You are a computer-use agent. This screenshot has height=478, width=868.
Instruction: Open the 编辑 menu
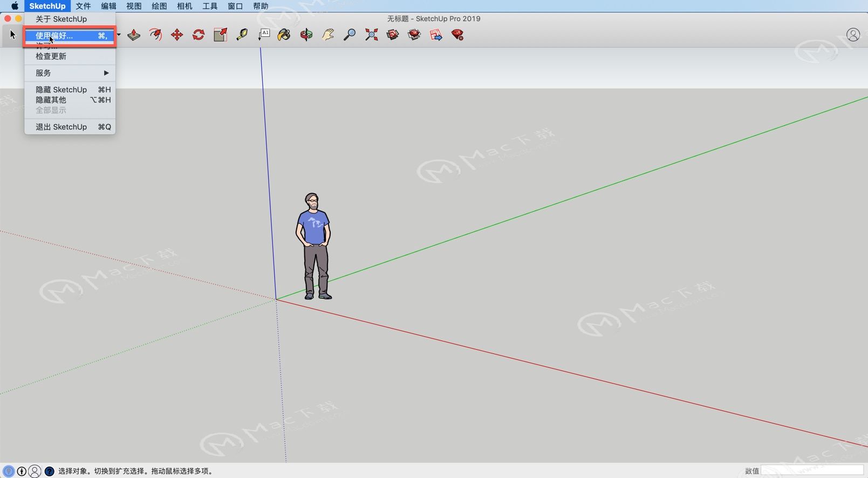108,6
